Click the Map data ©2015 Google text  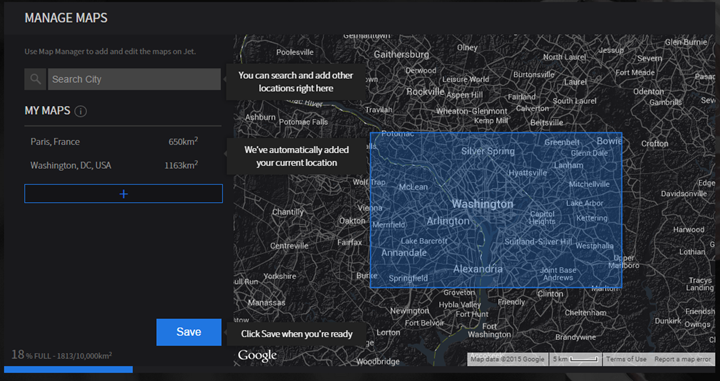click(507, 359)
